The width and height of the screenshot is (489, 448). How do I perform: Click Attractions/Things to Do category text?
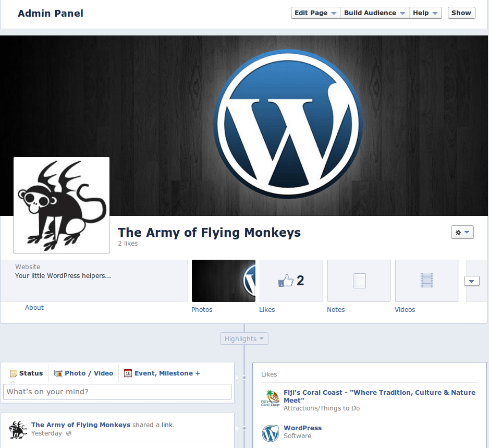(x=322, y=408)
